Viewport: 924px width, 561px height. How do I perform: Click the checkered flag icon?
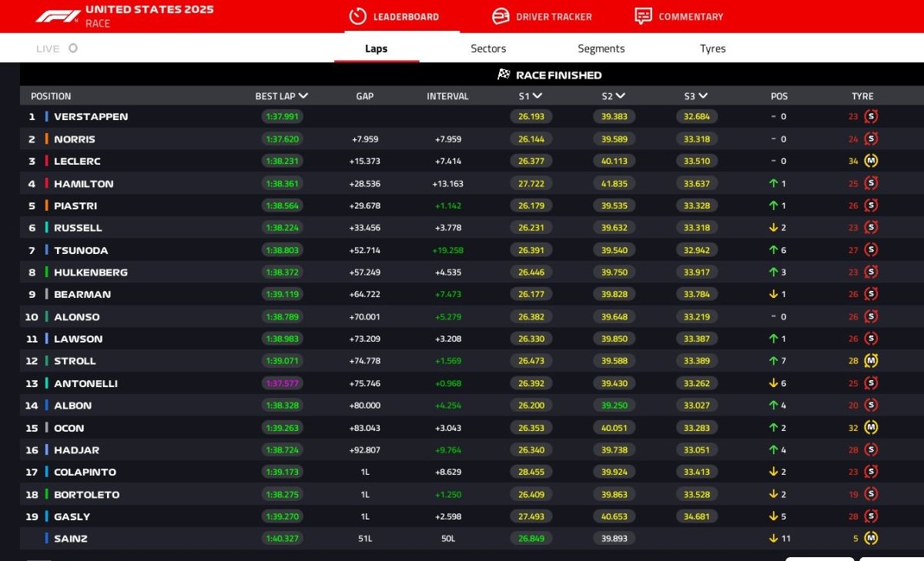coord(504,75)
